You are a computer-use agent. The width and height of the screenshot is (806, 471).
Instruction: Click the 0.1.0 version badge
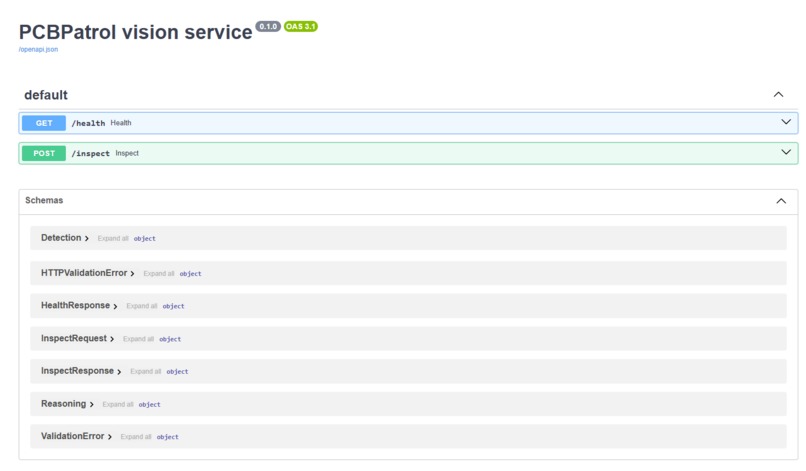(x=268, y=26)
